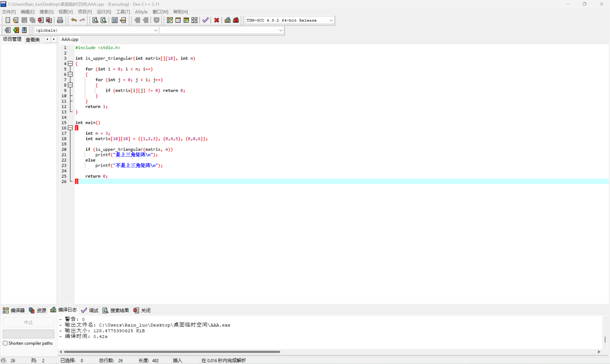Open the 运行[R] menu
Viewport: 610px width, 364px height.
[x=104, y=12]
